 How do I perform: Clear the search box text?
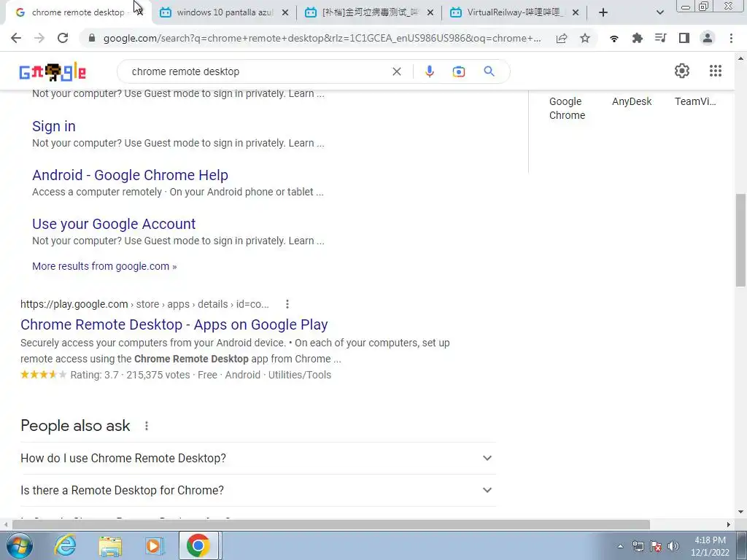tap(396, 71)
